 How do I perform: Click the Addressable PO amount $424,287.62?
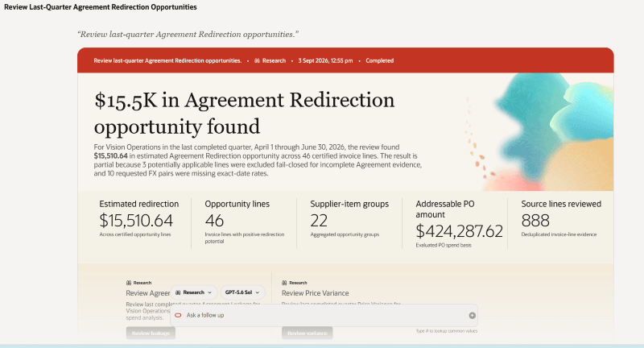[459, 231]
